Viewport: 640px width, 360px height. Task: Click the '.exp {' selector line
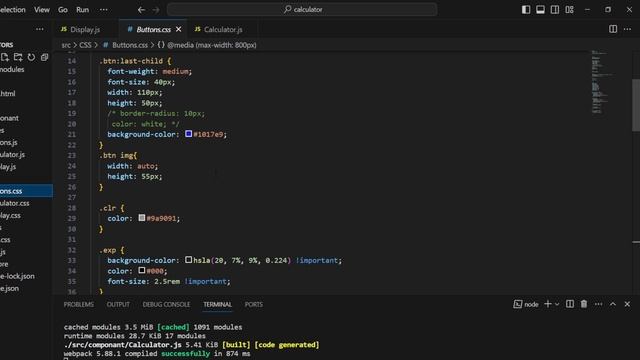(x=112, y=250)
